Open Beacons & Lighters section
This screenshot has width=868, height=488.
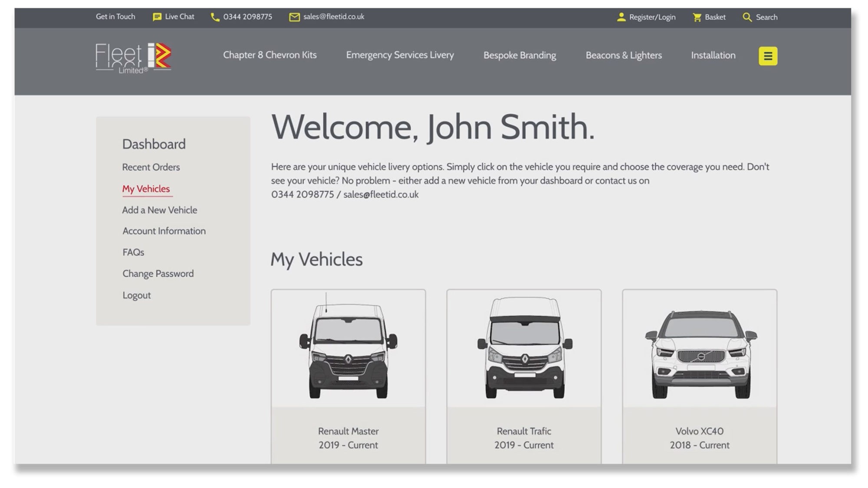(624, 55)
